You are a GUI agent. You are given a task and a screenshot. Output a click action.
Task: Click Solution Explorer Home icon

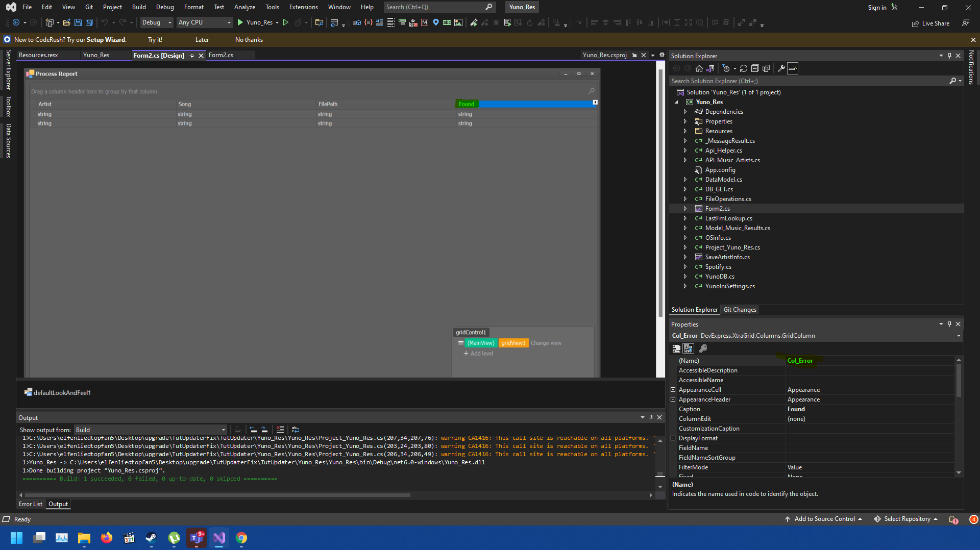point(699,68)
